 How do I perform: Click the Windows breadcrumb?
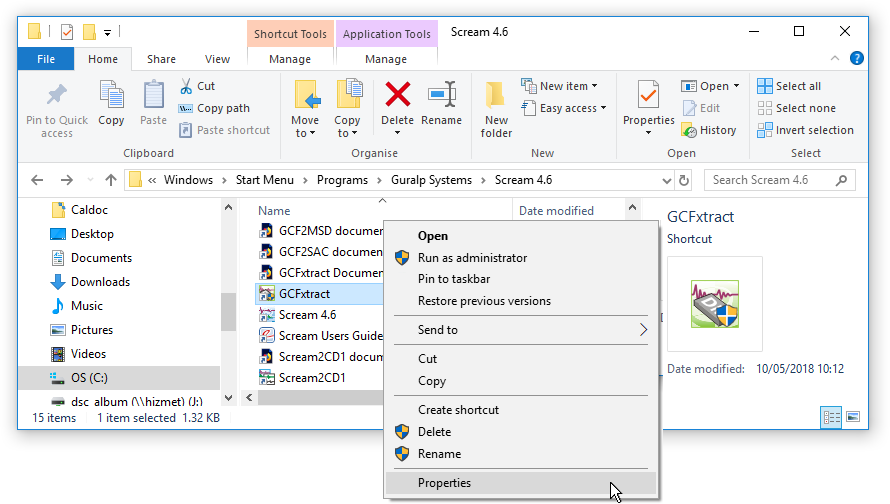pyautogui.click(x=188, y=180)
